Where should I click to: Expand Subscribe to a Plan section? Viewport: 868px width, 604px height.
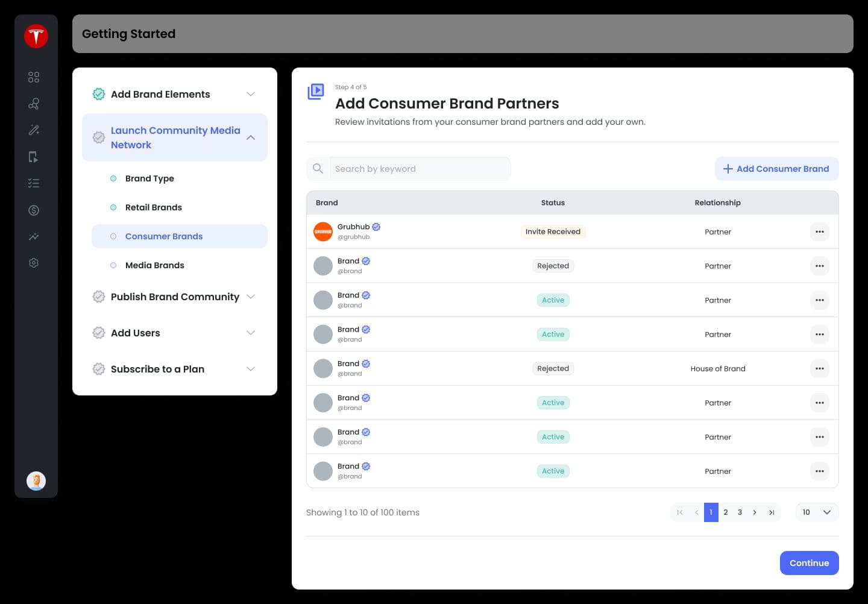251,369
